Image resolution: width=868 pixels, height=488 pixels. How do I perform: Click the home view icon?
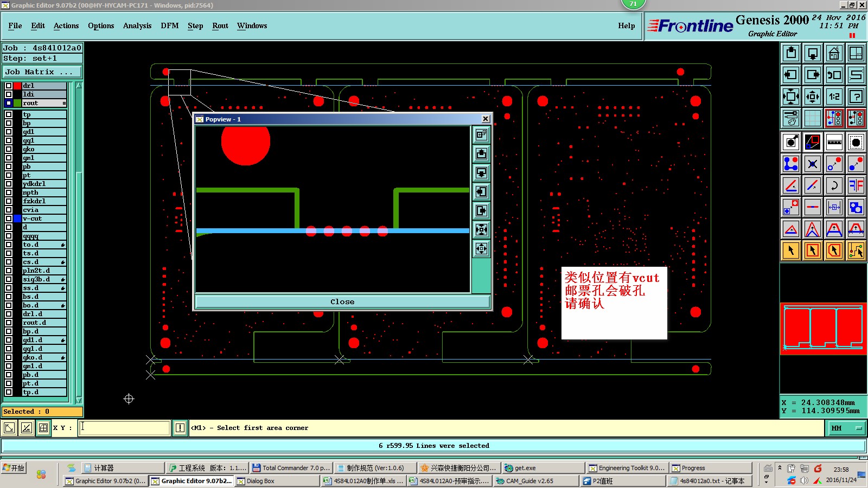tap(834, 53)
